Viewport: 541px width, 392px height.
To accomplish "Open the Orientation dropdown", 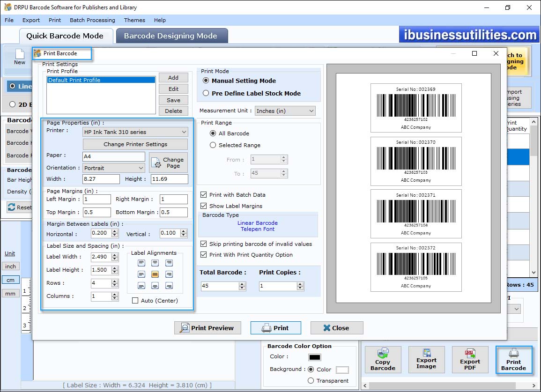I will click(114, 168).
